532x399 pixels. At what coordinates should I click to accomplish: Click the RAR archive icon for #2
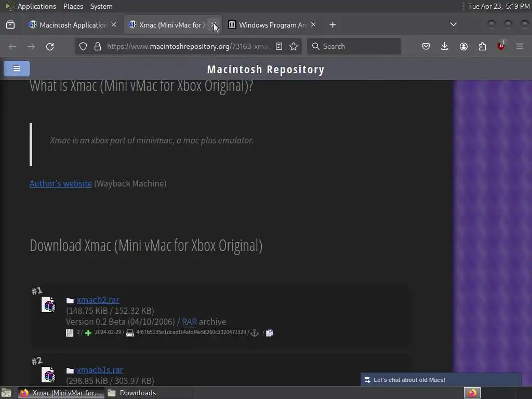pos(48,375)
